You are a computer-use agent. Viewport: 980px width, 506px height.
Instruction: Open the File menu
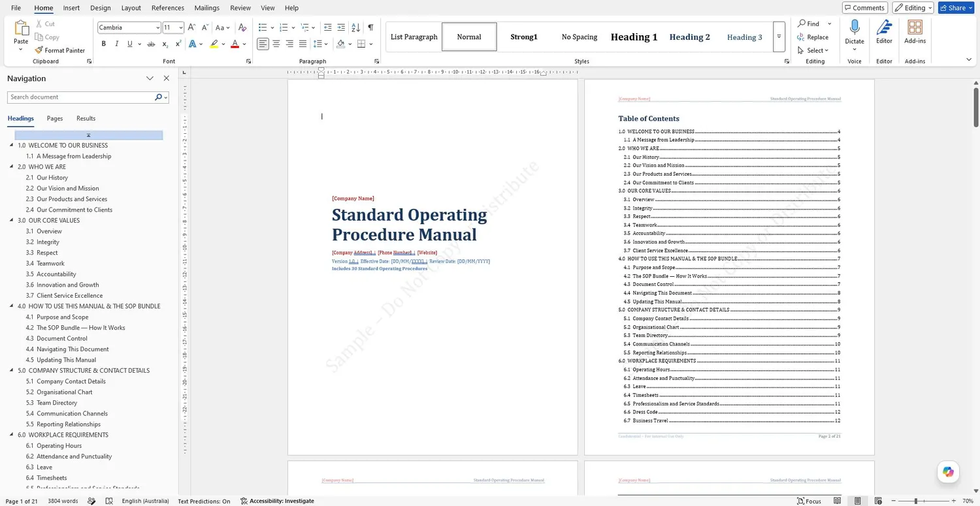point(16,8)
